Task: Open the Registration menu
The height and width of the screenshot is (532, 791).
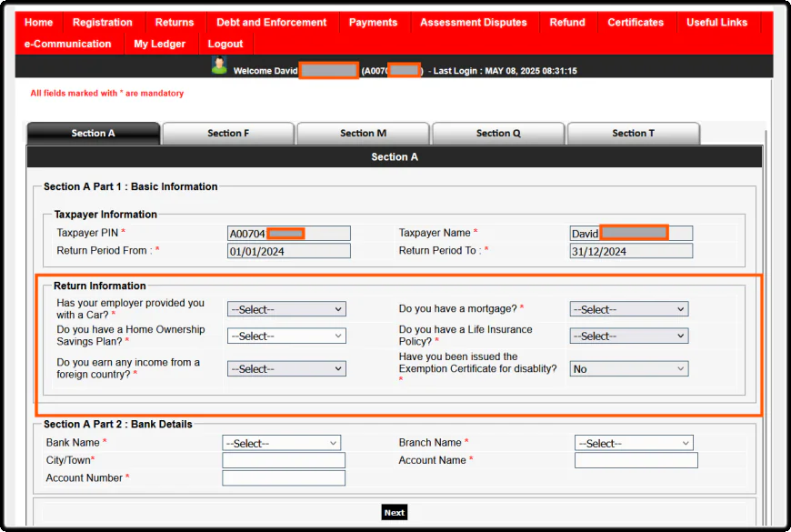Action: [103, 22]
